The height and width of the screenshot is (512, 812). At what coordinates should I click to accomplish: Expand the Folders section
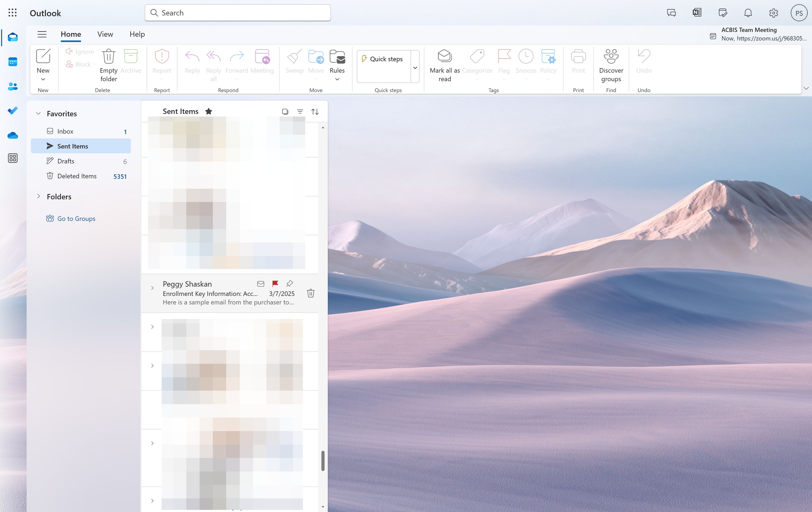tap(38, 196)
